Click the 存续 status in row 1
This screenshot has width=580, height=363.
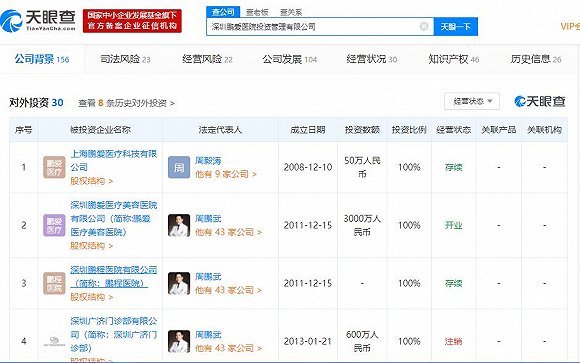[453, 167]
